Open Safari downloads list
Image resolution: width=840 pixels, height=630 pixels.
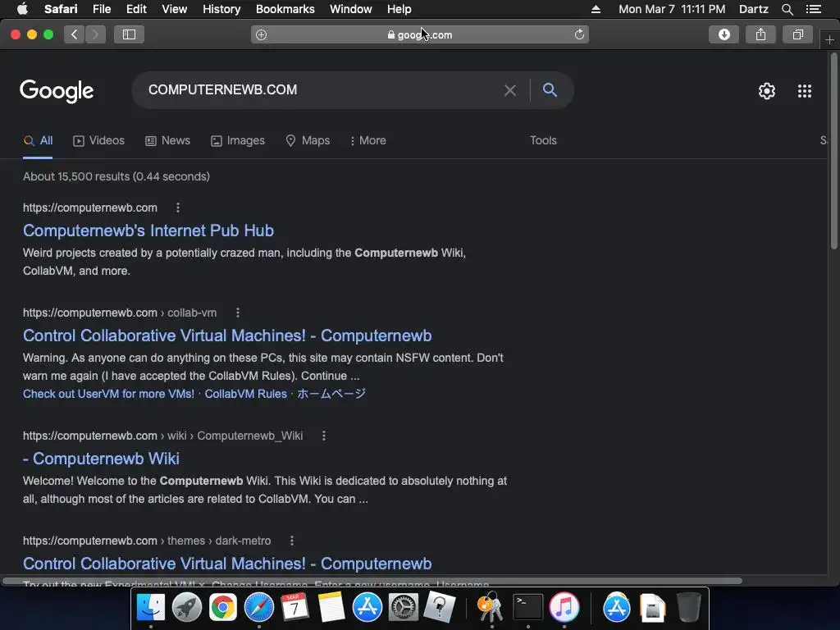(724, 34)
